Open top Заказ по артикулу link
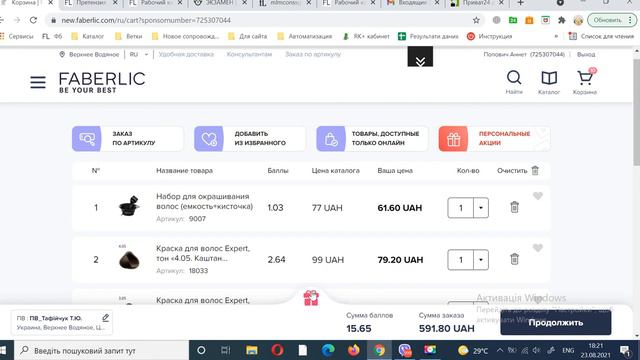The image size is (640, 360). tap(313, 54)
